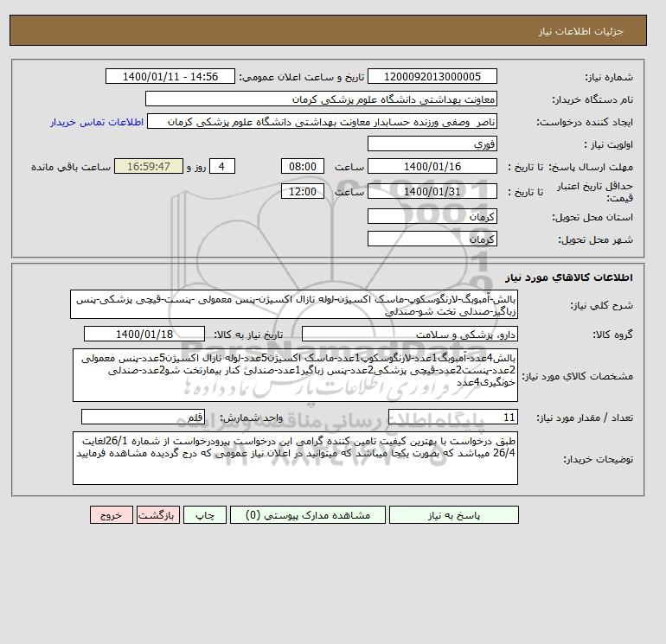Click the ایجاد کننده درخواست field
The height and width of the screenshot is (644, 666).
point(322,121)
